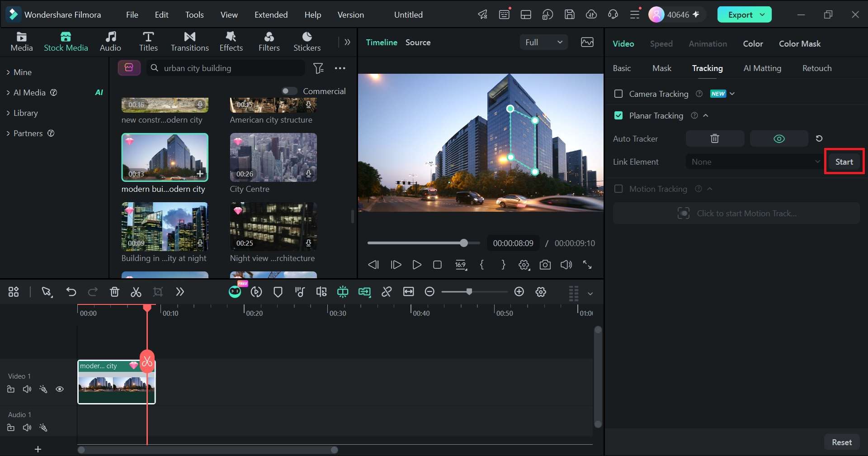Open the Tools menu

[x=194, y=14]
